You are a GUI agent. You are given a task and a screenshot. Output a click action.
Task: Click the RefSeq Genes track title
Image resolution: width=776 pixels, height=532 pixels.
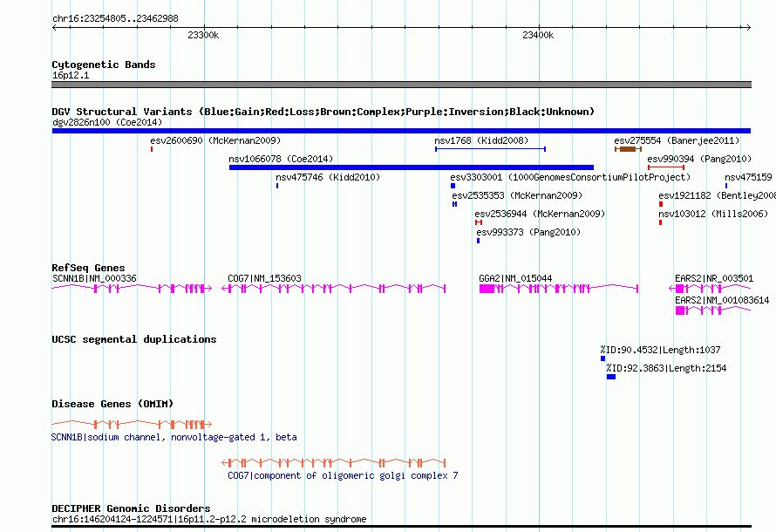pos(88,268)
